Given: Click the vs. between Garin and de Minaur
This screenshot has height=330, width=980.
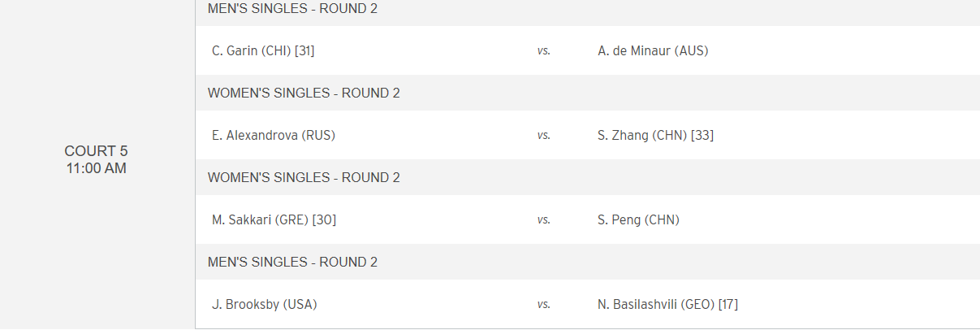Looking at the screenshot, I should [x=543, y=50].
